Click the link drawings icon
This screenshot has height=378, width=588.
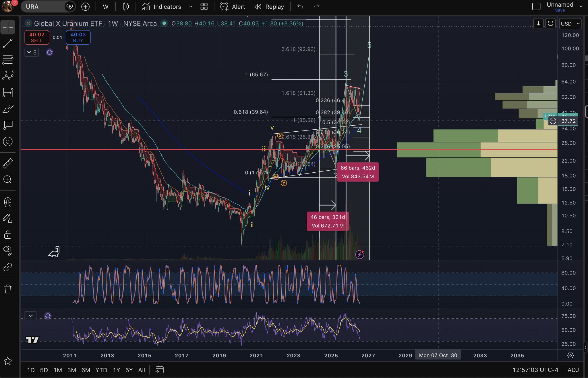(8, 267)
